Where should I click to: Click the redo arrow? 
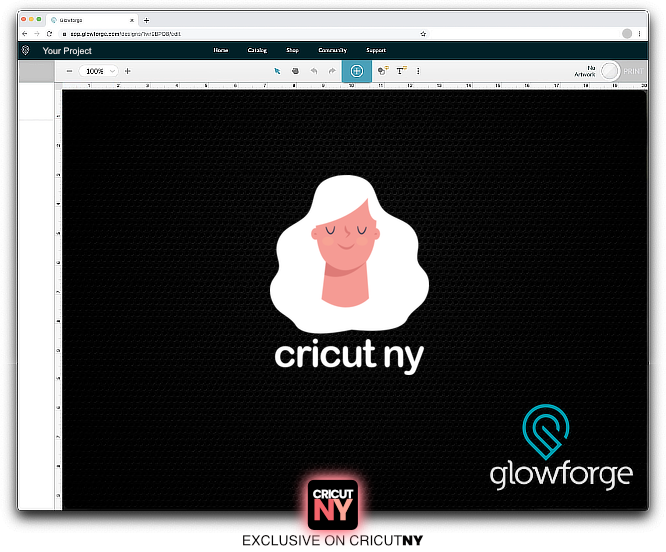[x=331, y=71]
